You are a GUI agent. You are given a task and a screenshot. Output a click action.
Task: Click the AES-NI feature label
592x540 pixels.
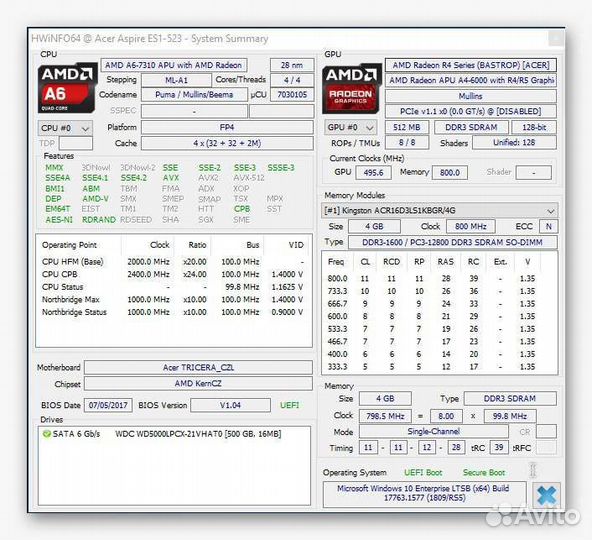pos(59,219)
